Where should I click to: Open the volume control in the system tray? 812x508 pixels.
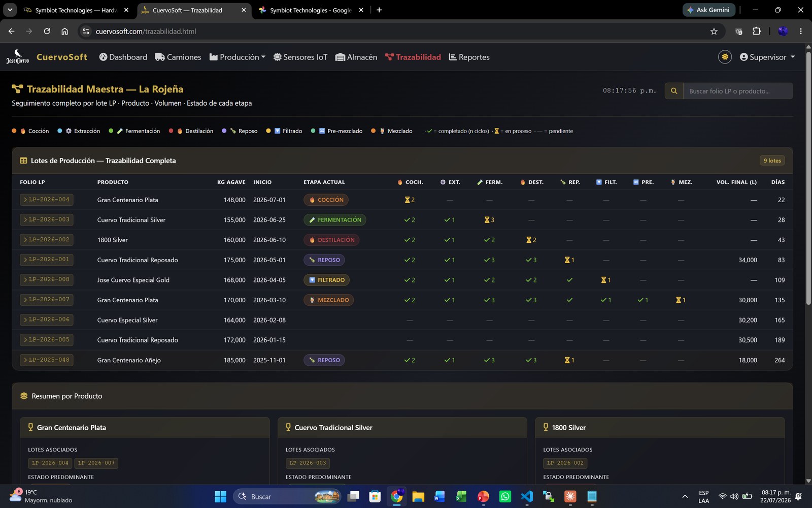(734, 496)
